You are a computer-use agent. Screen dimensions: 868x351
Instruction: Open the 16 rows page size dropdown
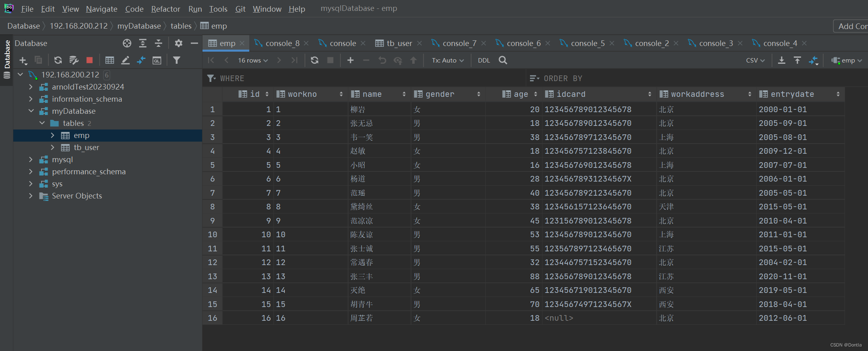(252, 60)
